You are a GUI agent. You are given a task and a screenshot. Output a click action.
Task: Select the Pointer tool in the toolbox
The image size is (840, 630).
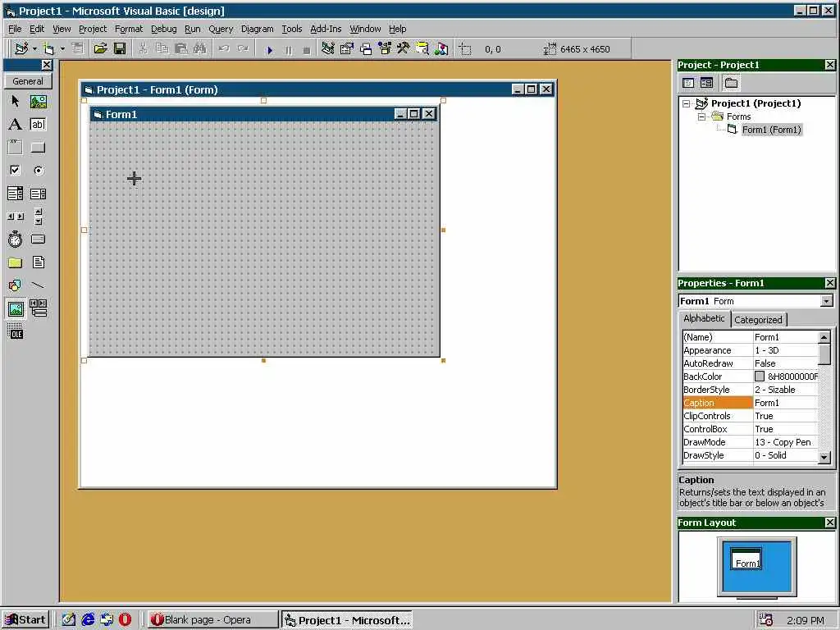15,101
